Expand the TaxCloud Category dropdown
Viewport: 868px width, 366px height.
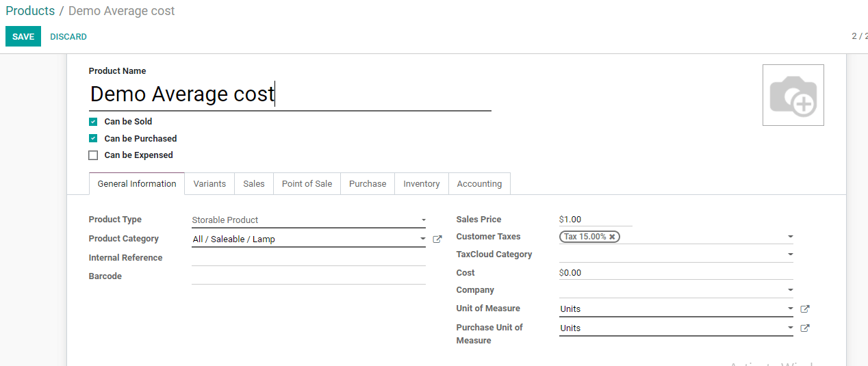tap(676, 254)
